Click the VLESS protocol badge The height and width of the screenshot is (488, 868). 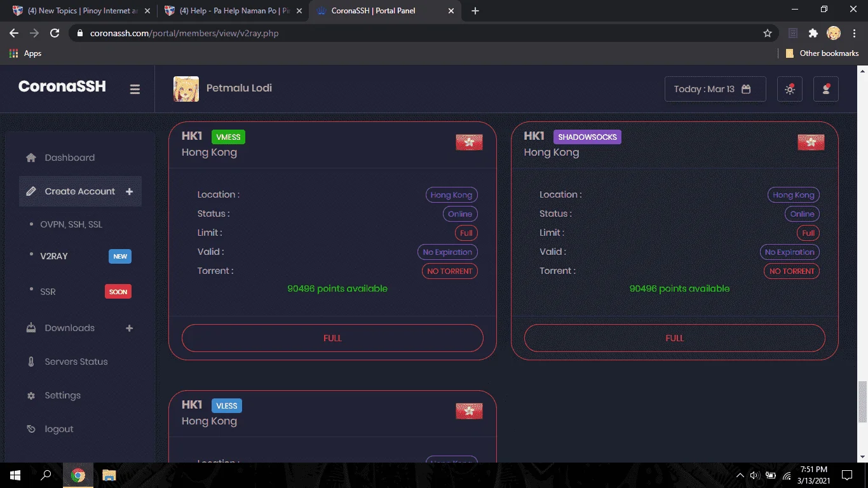point(227,405)
